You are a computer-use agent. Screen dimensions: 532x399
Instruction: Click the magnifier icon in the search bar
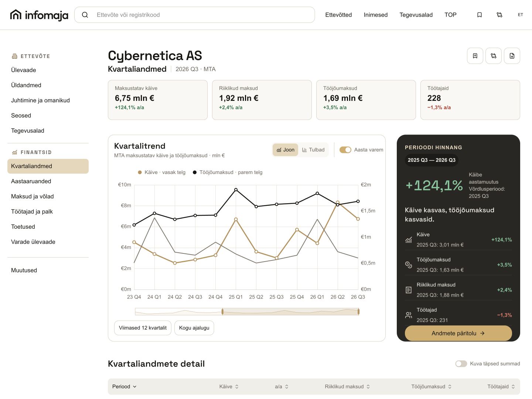[x=85, y=15]
